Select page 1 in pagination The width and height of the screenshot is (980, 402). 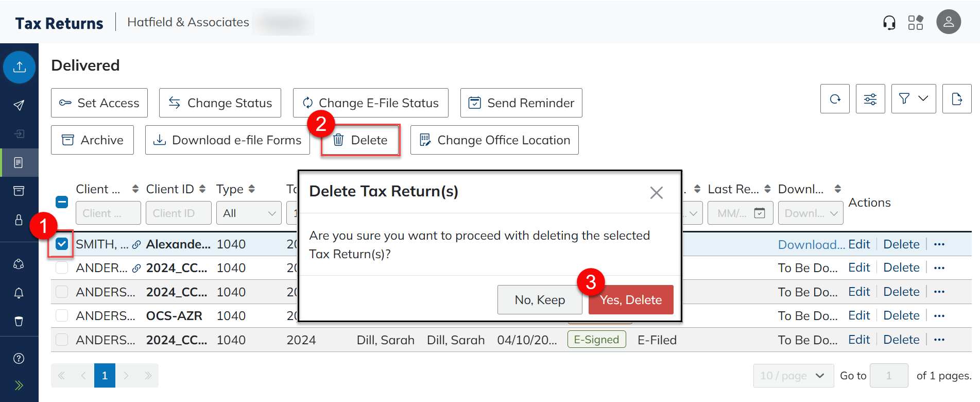coord(105,376)
